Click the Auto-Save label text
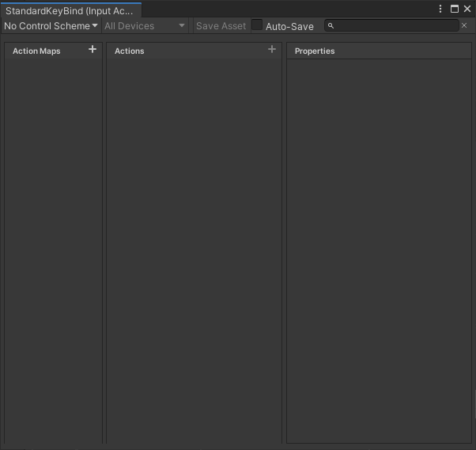The width and height of the screenshot is (476, 450). click(289, 26)
